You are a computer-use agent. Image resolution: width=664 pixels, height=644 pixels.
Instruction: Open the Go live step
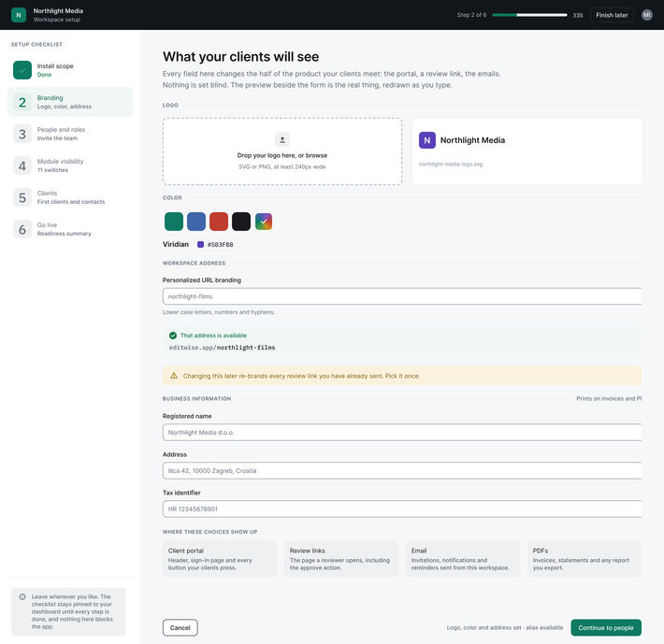[x=70, y=229]
